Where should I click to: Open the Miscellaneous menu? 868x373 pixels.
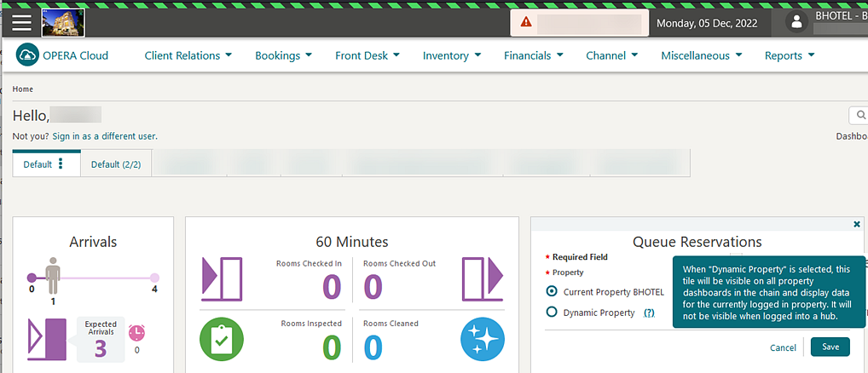(x=702, y=55)
